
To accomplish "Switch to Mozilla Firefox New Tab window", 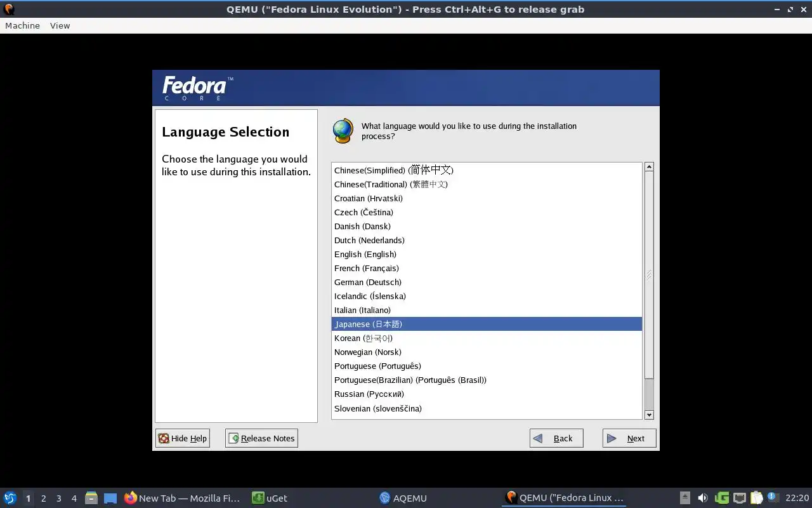I will (x=183, y=498).
